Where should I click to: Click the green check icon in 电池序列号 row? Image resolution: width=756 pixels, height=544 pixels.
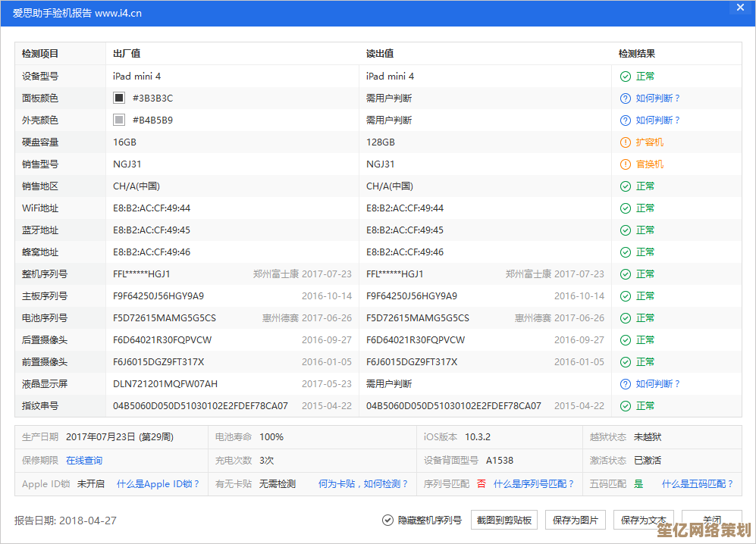click(x=626, y=318)
